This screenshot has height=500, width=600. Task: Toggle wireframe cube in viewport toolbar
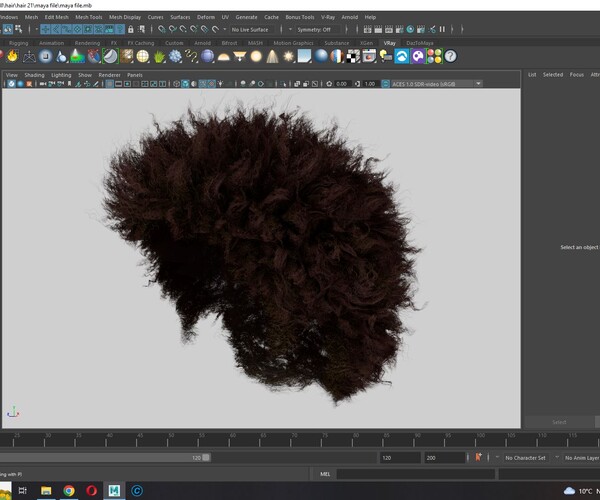point(176,84)
